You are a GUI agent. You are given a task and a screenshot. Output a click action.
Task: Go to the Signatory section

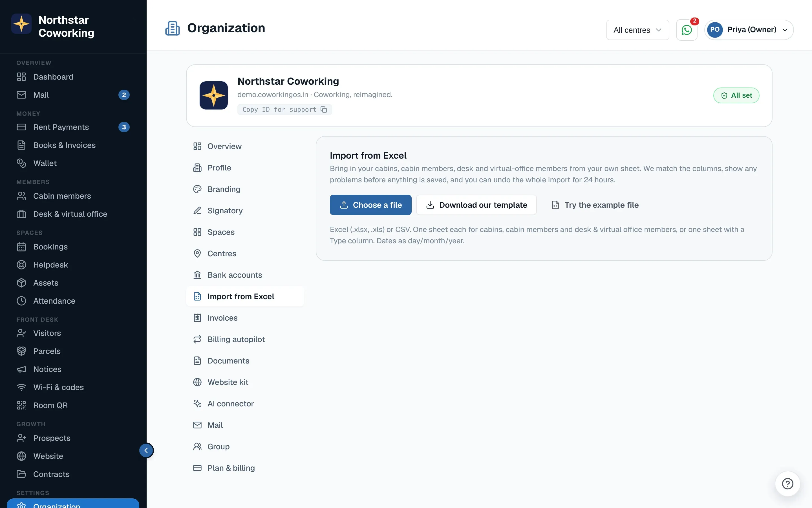coord(245,211)
